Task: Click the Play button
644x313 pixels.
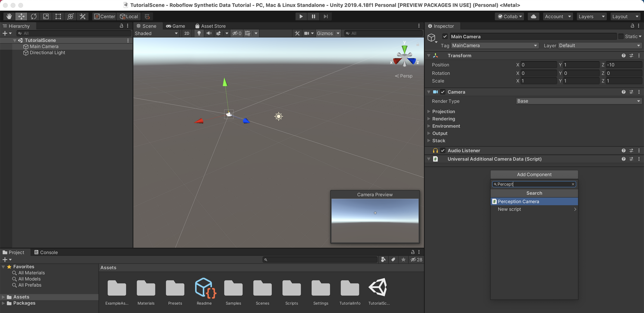Action: tap(301, 16)
